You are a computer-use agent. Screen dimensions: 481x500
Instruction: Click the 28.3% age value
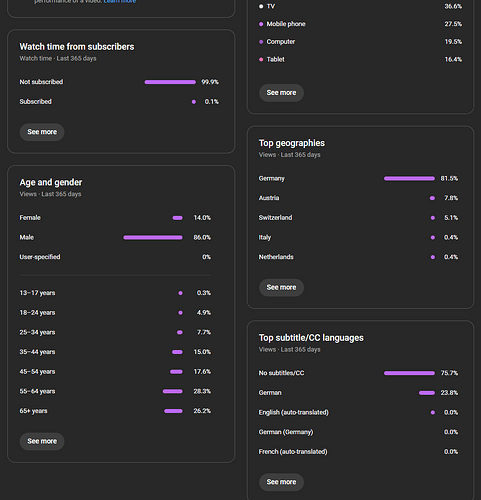(202, 391)
